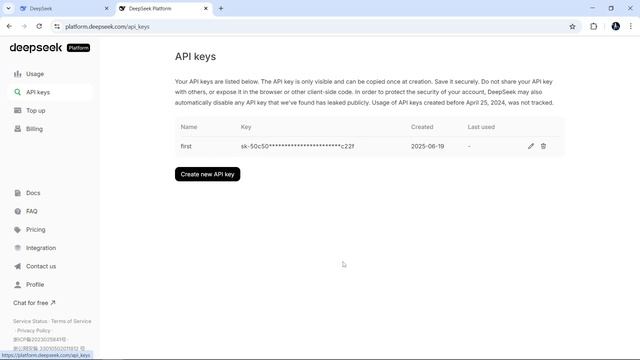Click the Name column header
Viewport: 640px width, 360px height.
click(189, 127)
